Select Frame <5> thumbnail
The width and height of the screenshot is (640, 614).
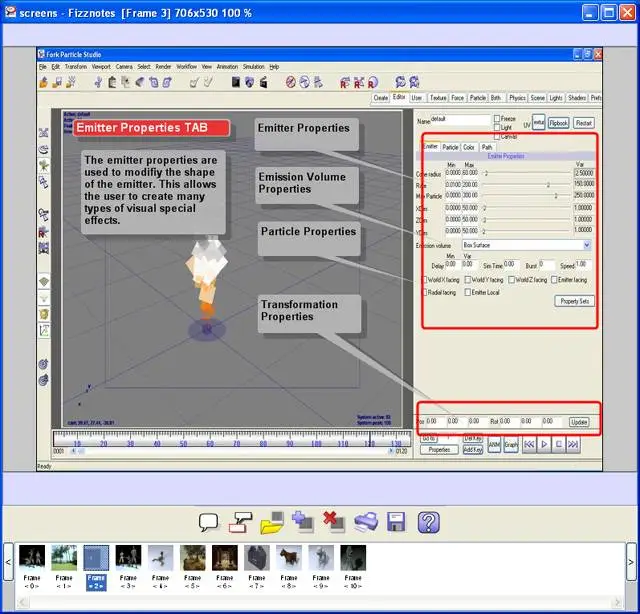[x=193, y=558]
